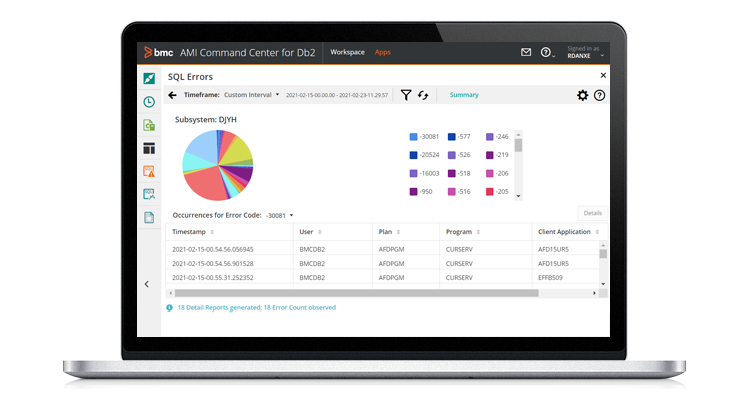Open the RDANXE signed-in user menu

point(587,52)
